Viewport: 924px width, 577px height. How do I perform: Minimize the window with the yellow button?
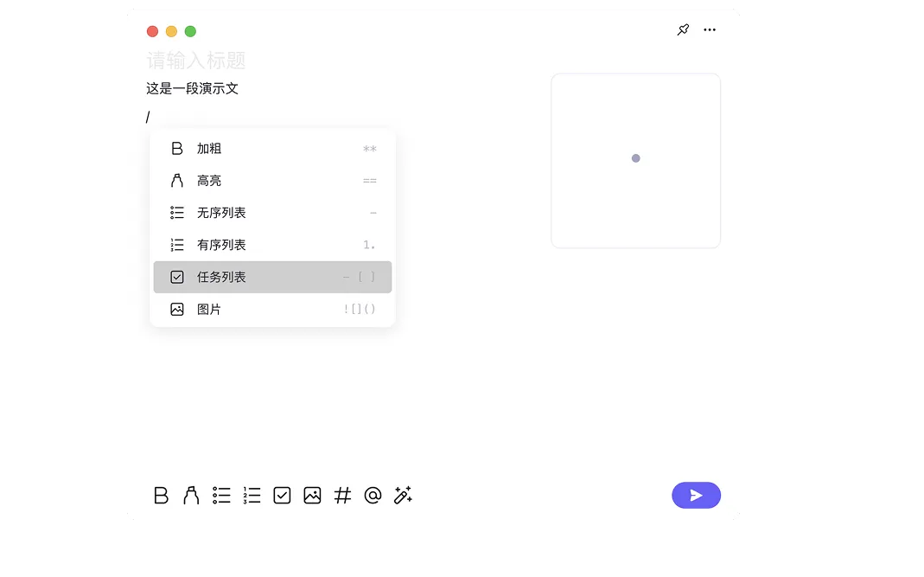171,31
